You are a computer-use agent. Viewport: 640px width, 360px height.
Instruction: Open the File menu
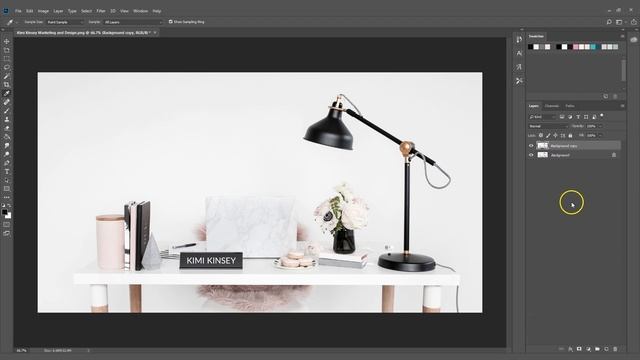tap(18, 11)
